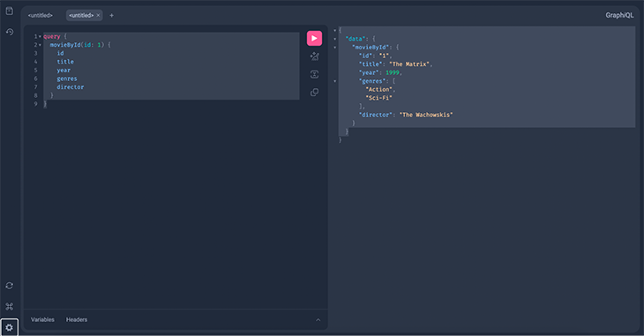Click the 'genres' field in the query
Screen dimensions: 644x336
coord(67,78)
